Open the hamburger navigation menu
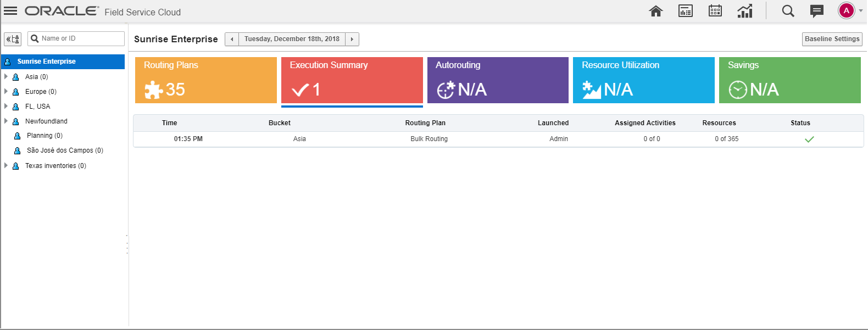This screenshot has height=330, width=868. 10,11
